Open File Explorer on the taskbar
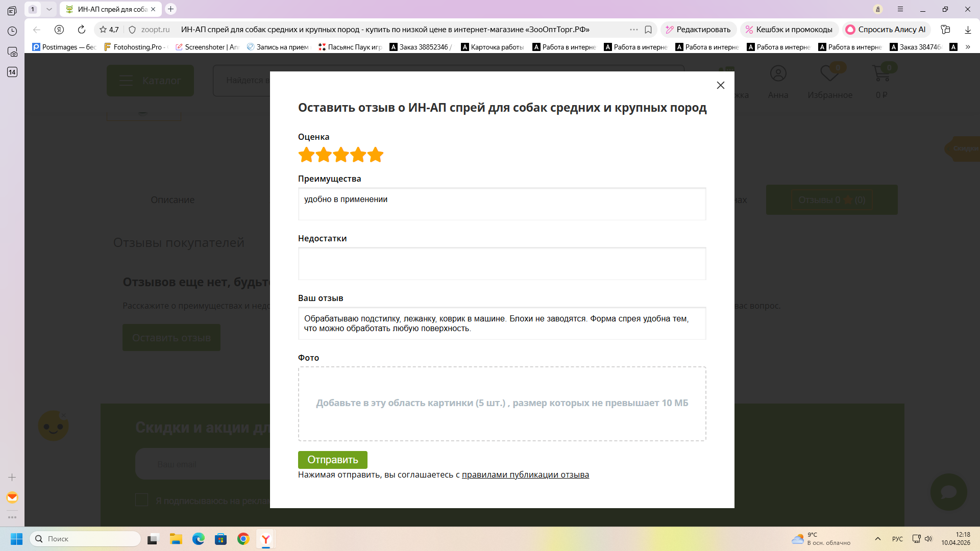The width and height of the screenshot is (980, 551). pyautogui.click(x=176, y=539)
